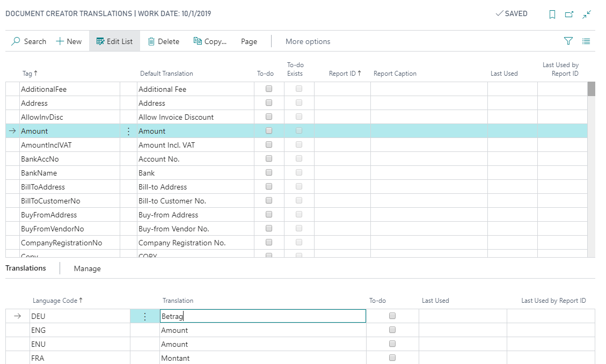The width and height of the screenshot is (606, 364).
Task: Collapse the page with the arrows icon
Action: [587, 14]
